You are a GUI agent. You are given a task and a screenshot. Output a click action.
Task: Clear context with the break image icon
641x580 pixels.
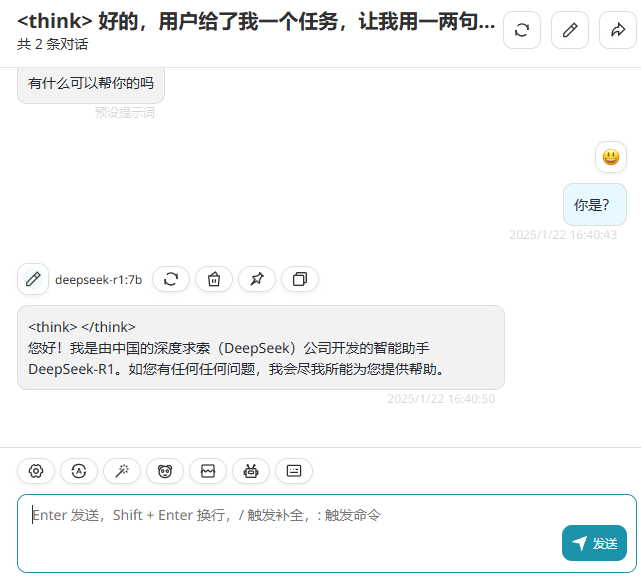(x=208, y=471)
